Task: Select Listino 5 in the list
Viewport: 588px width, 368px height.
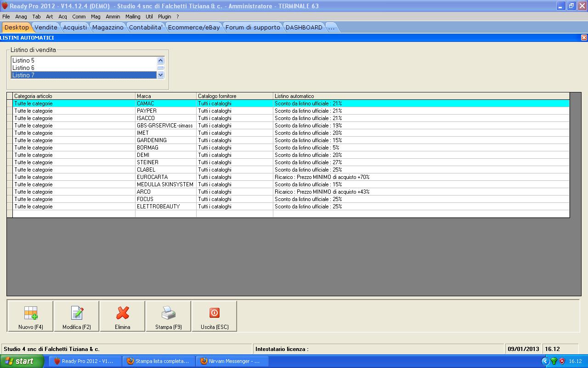Action: (84, 60)
